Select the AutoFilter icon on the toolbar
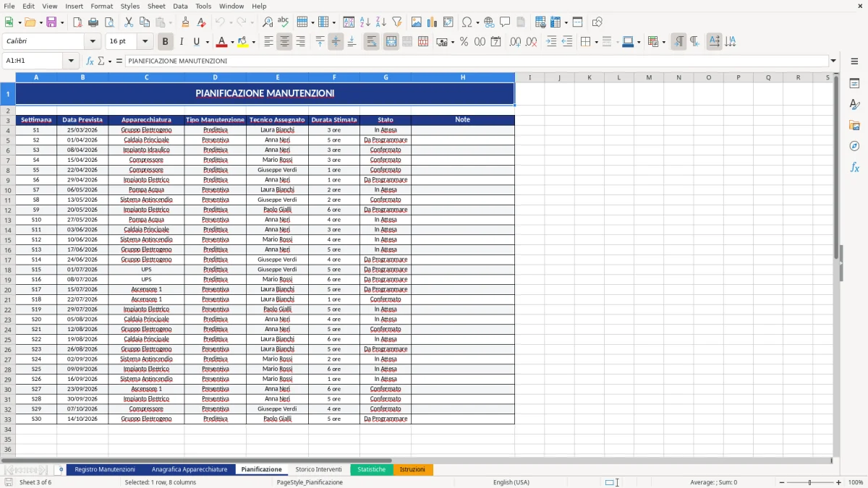868x488 pixels. tap(396, 22)
